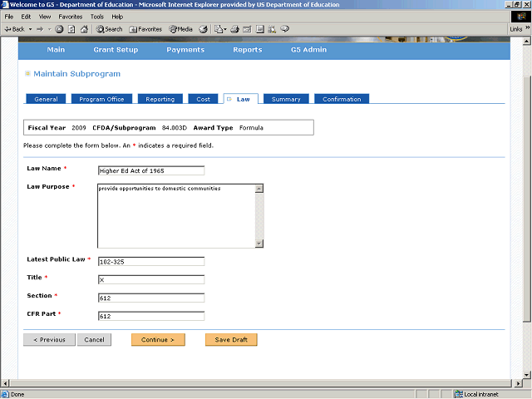Viewport: 532px width, 399px height.
Task: Click the Fiscal Year value 2009
Action: (x=79, y=128)
